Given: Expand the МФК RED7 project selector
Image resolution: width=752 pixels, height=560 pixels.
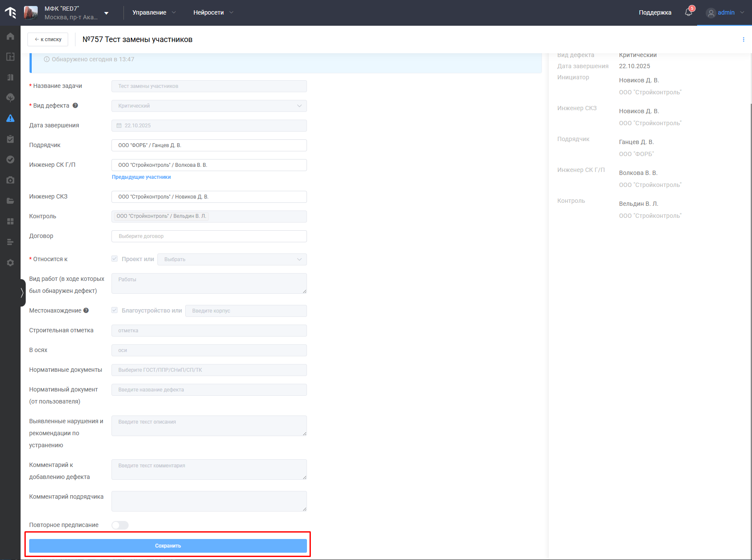Looking at the screenshot, I should [x=106, y=13].
